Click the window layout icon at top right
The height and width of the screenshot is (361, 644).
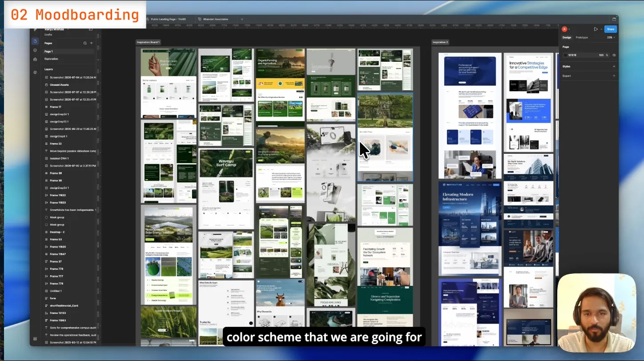pyautogui.click(x=614, y=19)
